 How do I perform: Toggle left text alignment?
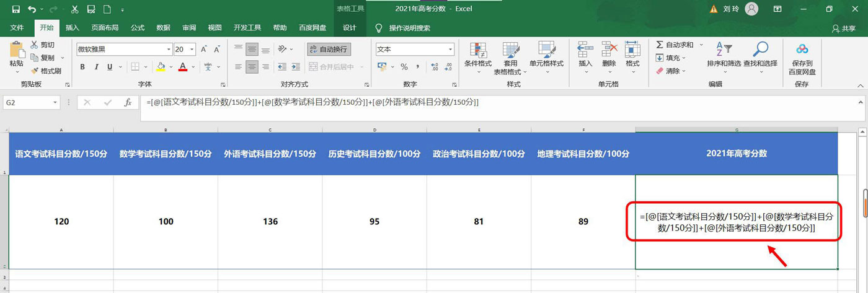click(x=238, y=67)
